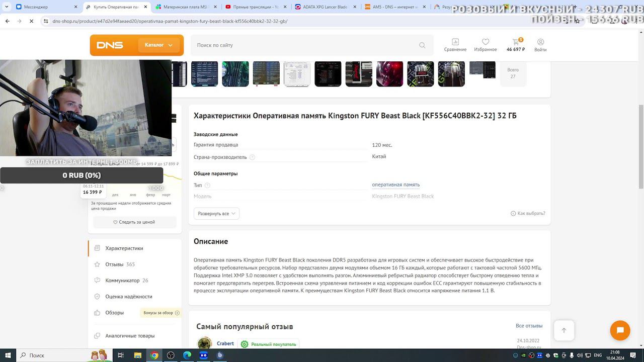Click the Войти profile icon
This screenshot has width=644, height=362.
(540, 45)
